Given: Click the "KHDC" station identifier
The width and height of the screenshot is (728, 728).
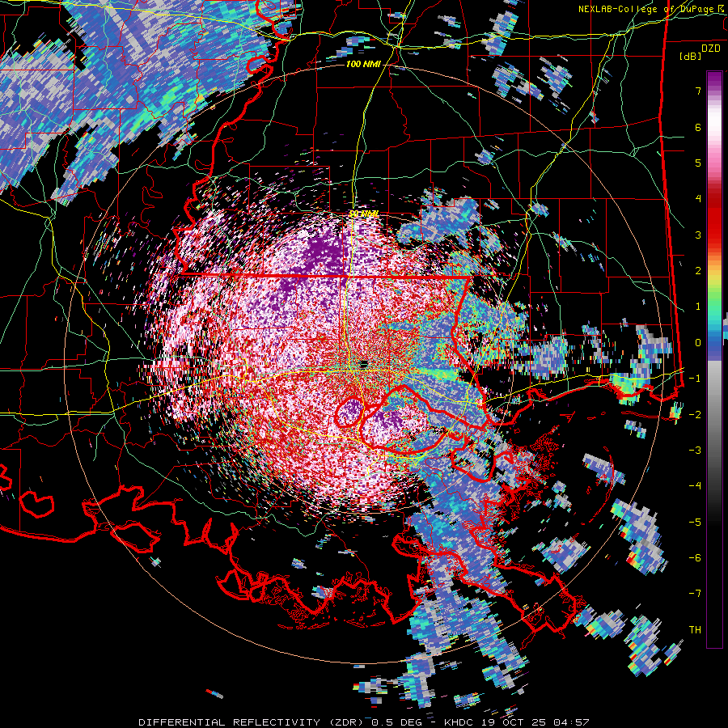Looking at the screenshot, I should (x=459, y=722).
